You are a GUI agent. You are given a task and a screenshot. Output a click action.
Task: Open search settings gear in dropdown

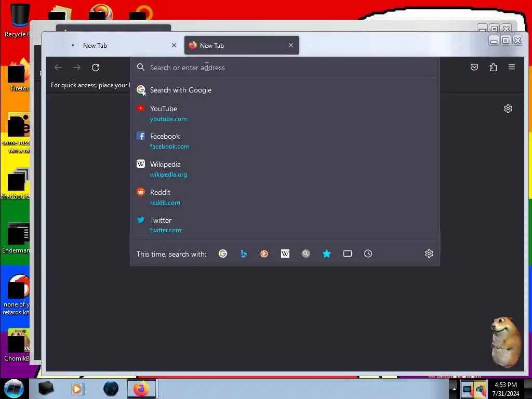point(429,254)
